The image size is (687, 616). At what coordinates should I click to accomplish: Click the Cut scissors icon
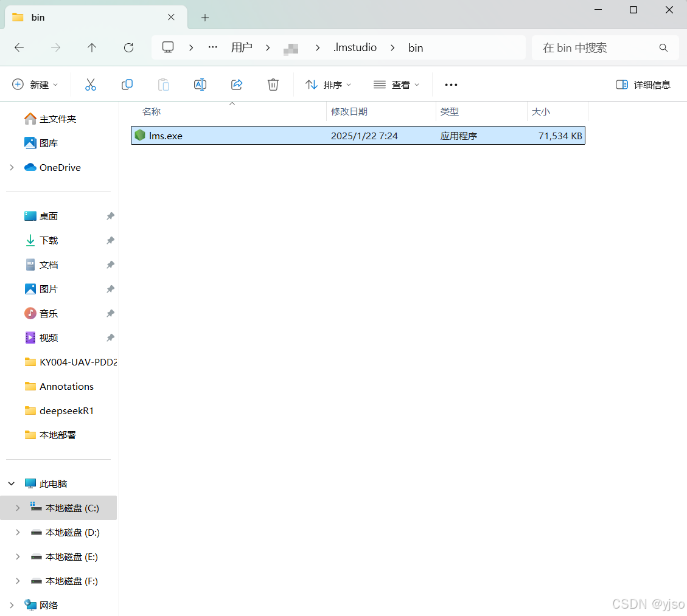[91, 85]
